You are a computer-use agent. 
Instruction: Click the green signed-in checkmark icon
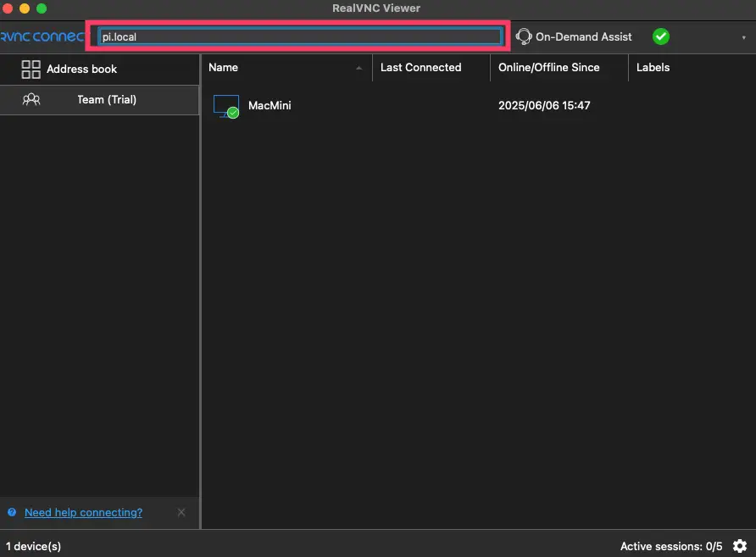tap(660, 36)
